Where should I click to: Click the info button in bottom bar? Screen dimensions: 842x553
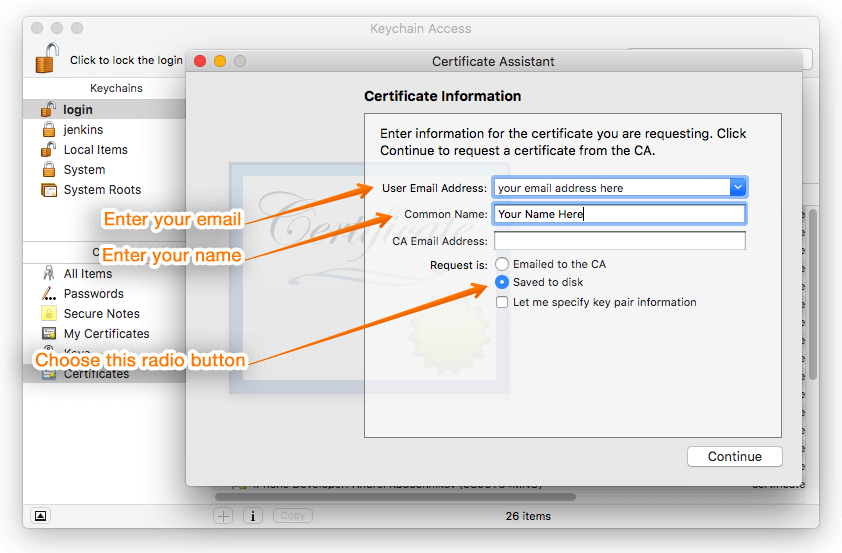click(x=253, y=516)
